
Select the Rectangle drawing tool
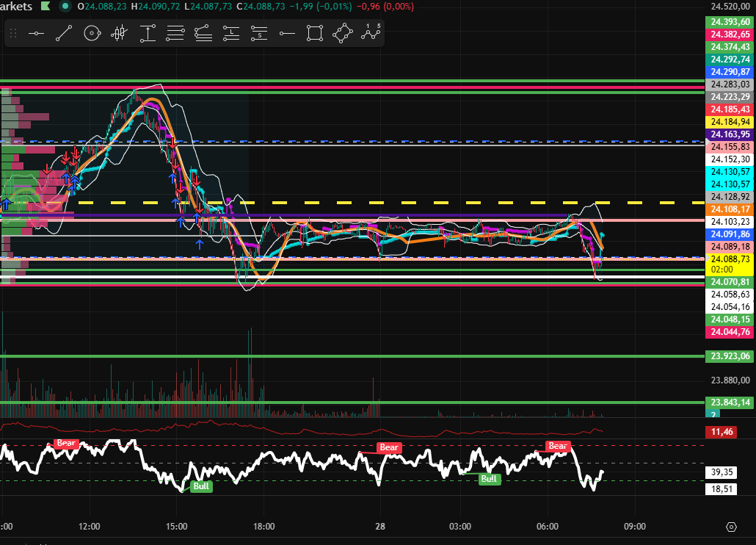(x=315, y=33)
